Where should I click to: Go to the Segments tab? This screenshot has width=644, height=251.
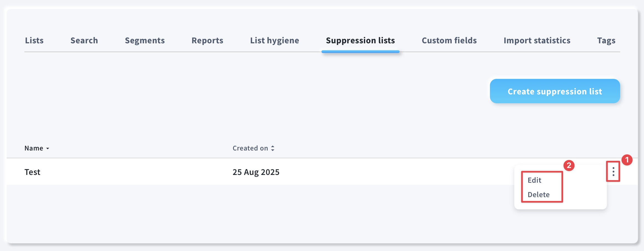pos(145,41)
